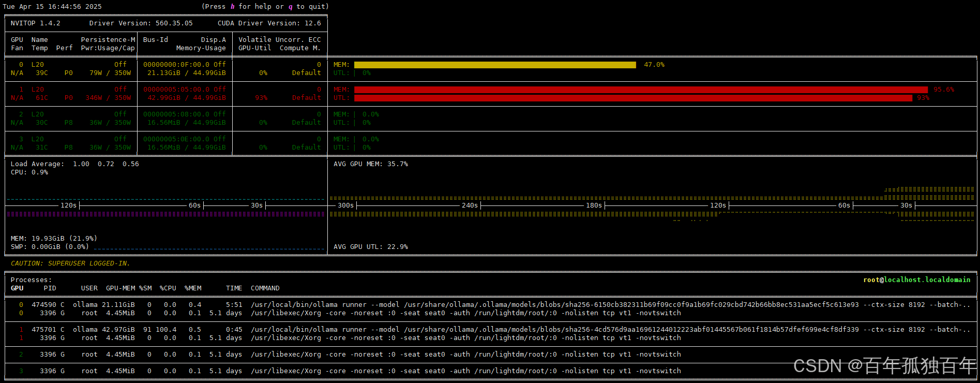Image resolution: width=980 pixels, height=383 pixels.
Task: Select process CPU value '100.4'
Action: pyautogui.click(x=166, y=330)
